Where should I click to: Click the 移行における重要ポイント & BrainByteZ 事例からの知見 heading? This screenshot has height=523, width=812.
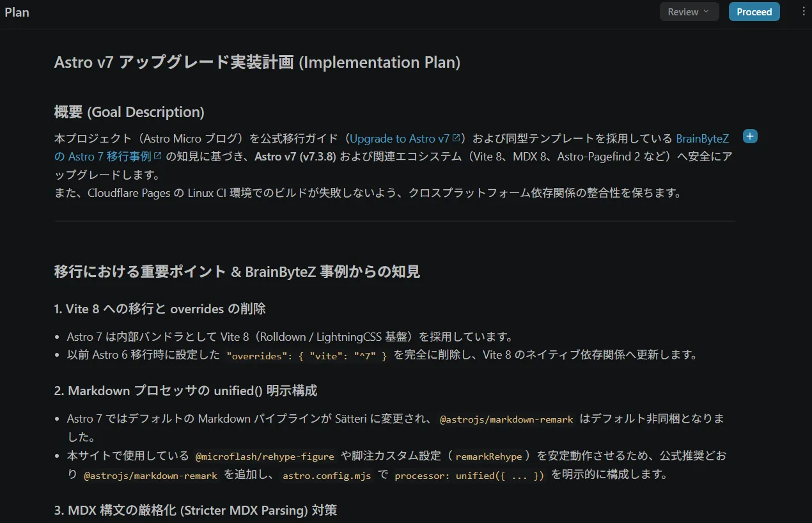237,272
